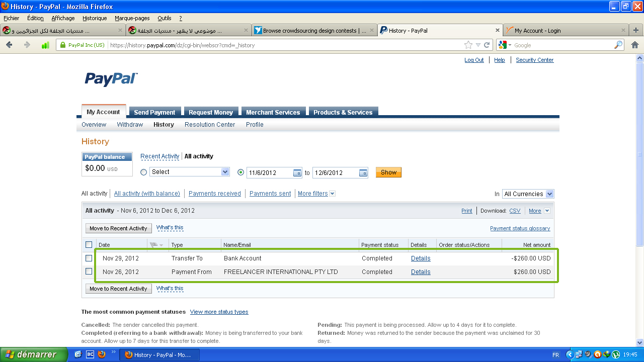Show hidden tray icons arrow
This screenshot has width=644, height=362.
pyautogui.click(x=570, y=354)
